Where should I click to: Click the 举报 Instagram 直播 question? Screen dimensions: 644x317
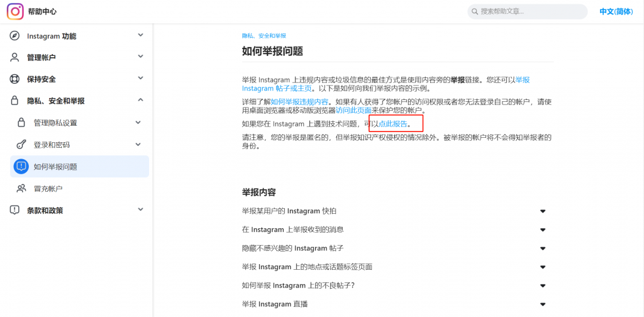tap(275, 304)
